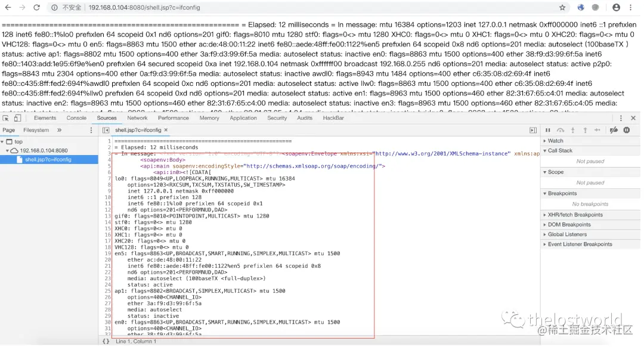Image resolution: width=644 pixels, height=347 pixels.
Task: Click the Step debugger arrow
Action: click(x=597, y=130)
